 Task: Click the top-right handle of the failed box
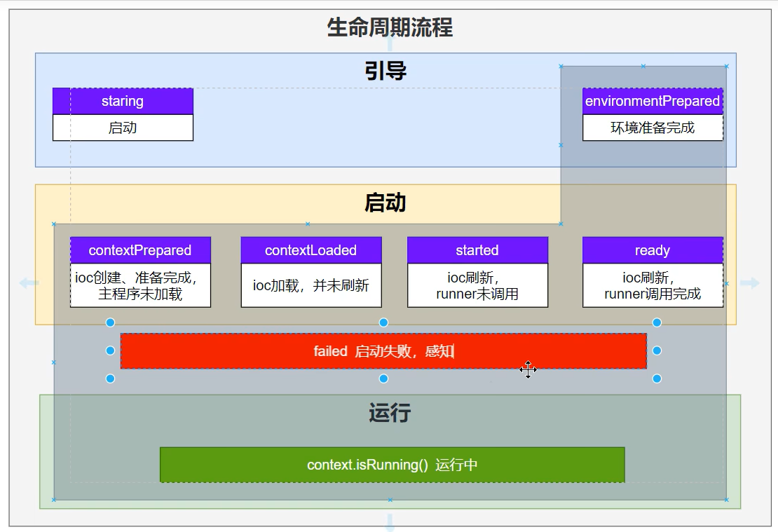coord(657,322)
